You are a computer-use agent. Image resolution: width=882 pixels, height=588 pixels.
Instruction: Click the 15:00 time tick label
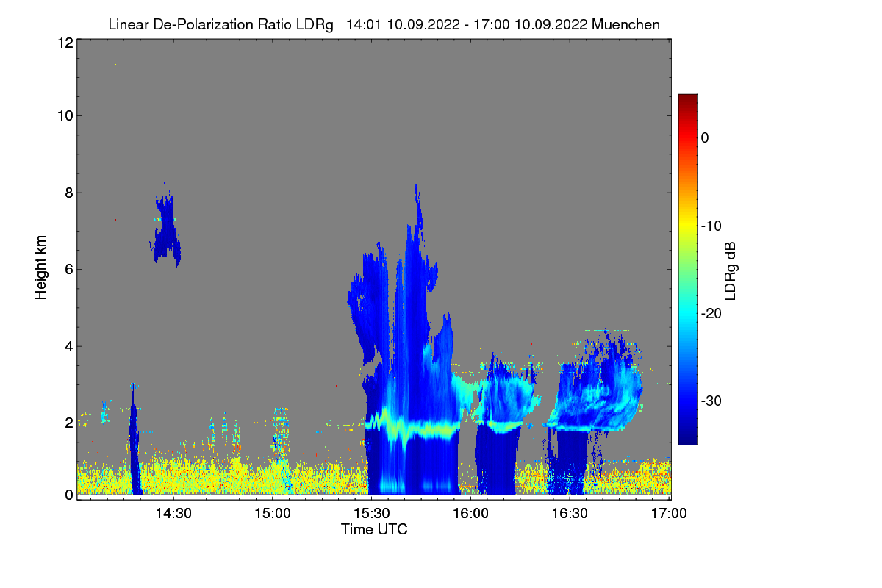[x=273, y=514]
